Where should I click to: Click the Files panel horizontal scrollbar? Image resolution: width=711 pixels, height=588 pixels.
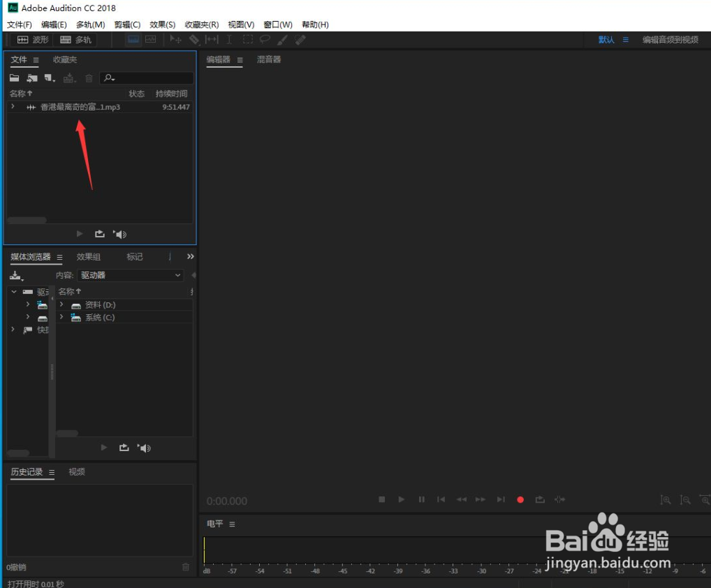(27, 221)
